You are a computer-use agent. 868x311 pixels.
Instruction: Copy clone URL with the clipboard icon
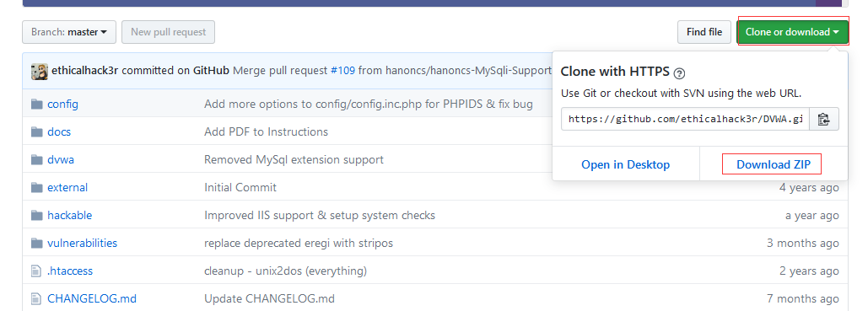point(823,119)
